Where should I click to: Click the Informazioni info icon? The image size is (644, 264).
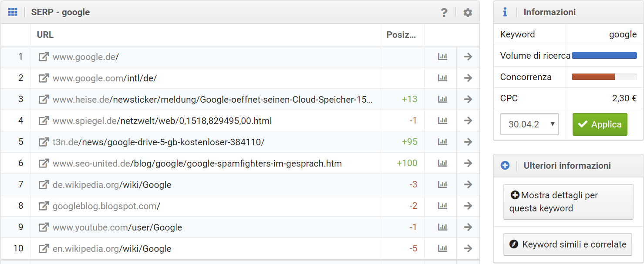(x=505, y=12)
